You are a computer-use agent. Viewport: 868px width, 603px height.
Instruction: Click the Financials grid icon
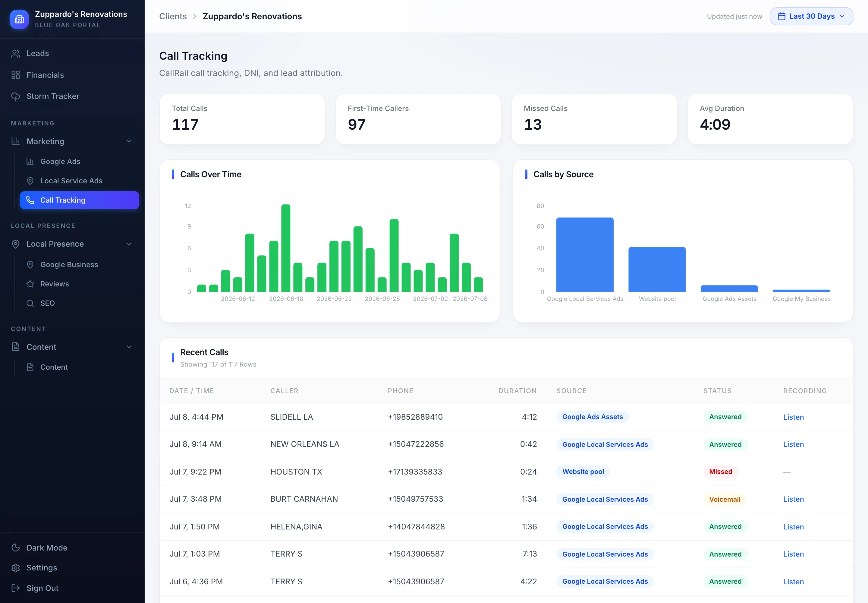pos(15,75)
